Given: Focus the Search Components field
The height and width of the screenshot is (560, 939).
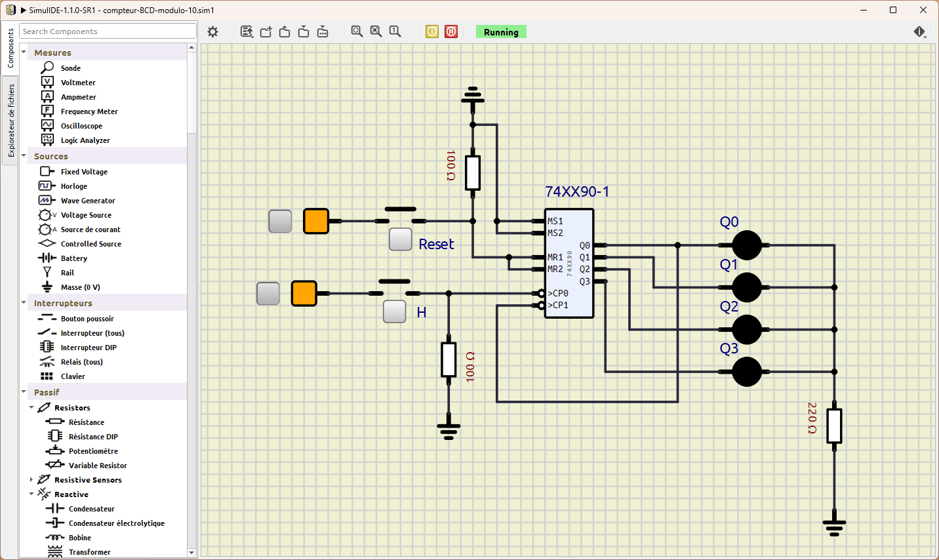Looking at the screenshot, I should coord(108,31).
